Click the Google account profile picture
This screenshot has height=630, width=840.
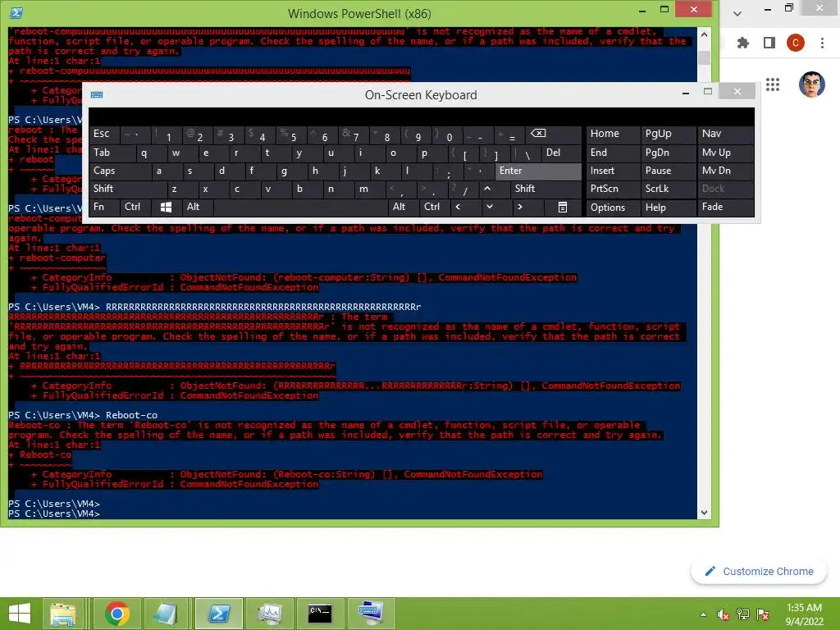[x=811, y=84]
